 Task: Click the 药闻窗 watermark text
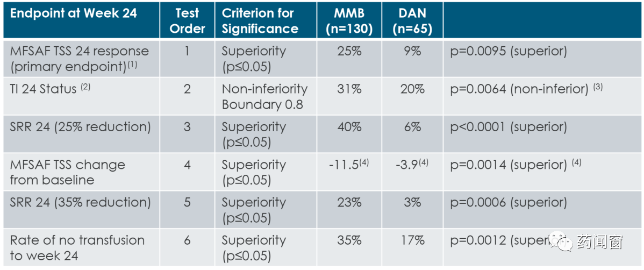600,243
